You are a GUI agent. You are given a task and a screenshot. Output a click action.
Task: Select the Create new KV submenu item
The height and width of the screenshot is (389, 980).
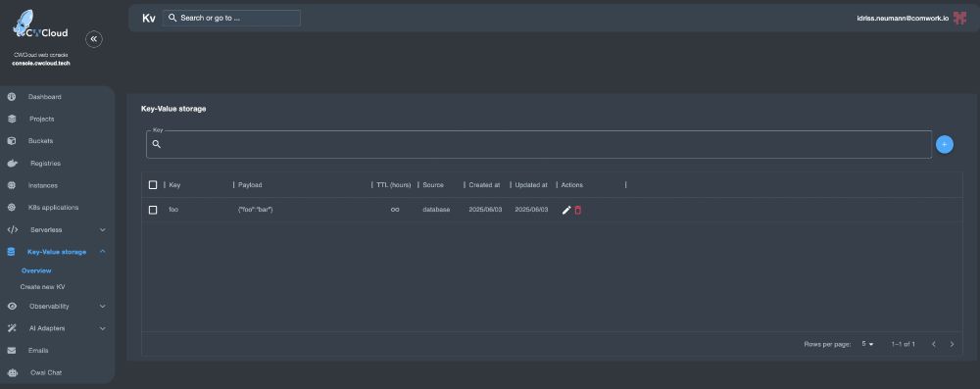click(42, 287)
